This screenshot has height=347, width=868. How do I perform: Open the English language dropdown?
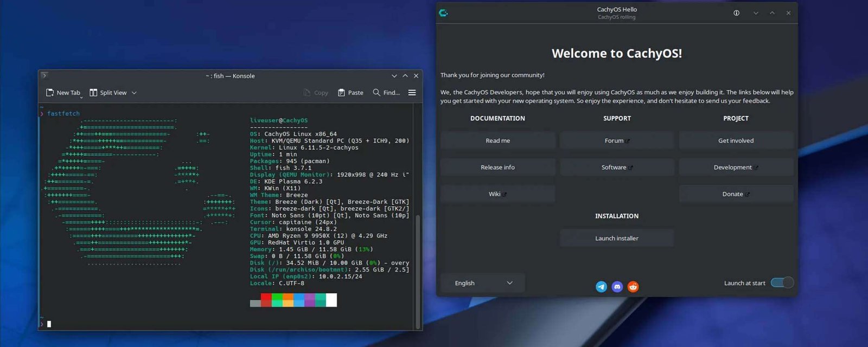pyautogui.click(x=482, y=283)
